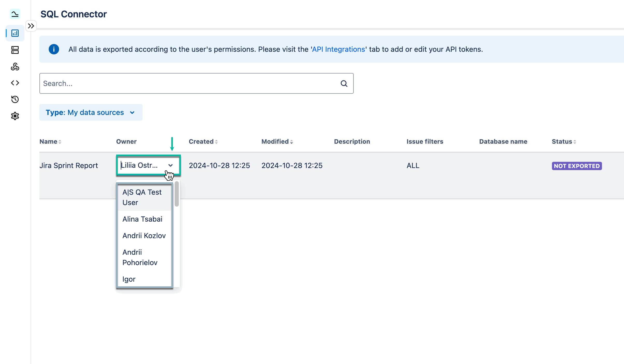
Task: Open the history panel via clock icon
Action: (x=15, y=99)
